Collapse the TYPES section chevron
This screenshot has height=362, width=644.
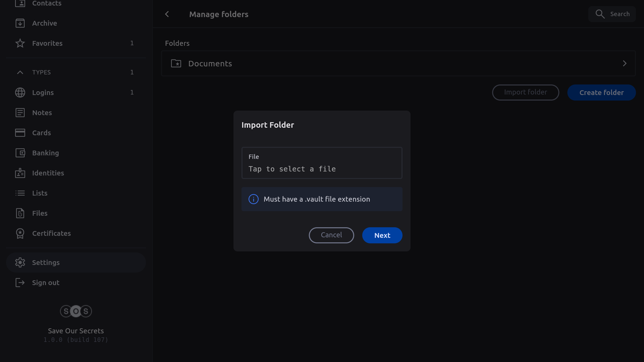coord(20,72)
